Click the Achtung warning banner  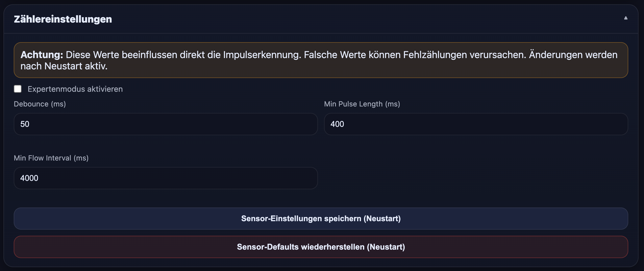[x=321, y=60]
